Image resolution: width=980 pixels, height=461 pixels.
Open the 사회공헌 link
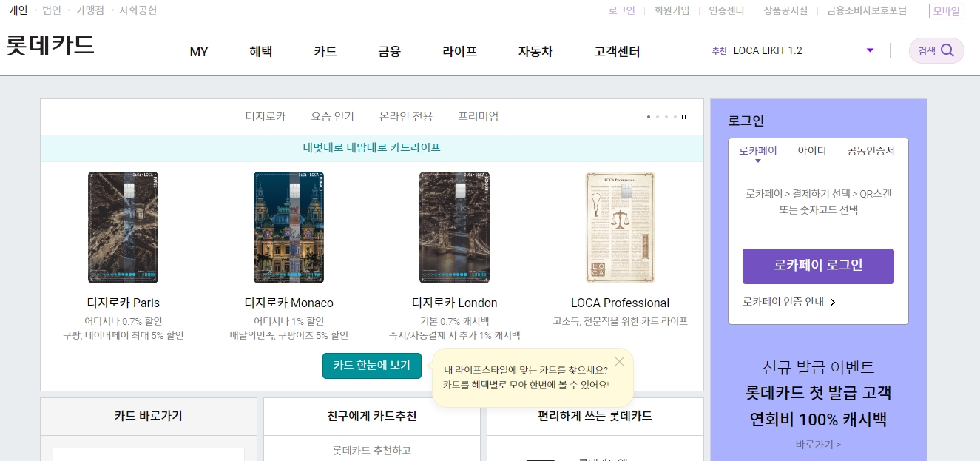[x=138, y=10]
